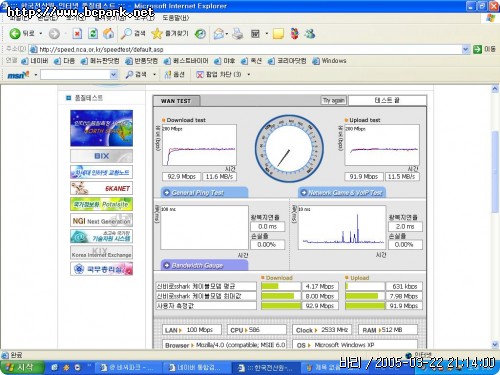This screenshot has height=375, width=500.
Task: Open the Home page icon
Action: pos(108,33)
